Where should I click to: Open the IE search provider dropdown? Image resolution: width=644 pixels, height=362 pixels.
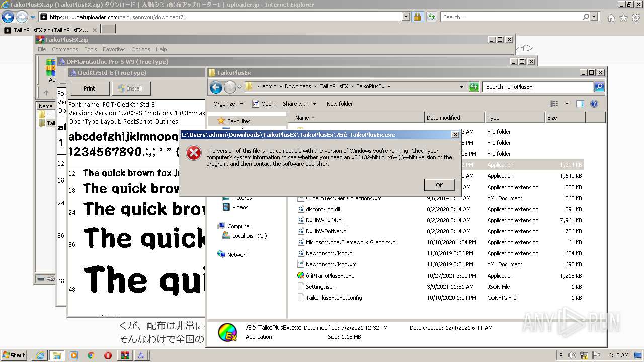[x=594, y=17]
